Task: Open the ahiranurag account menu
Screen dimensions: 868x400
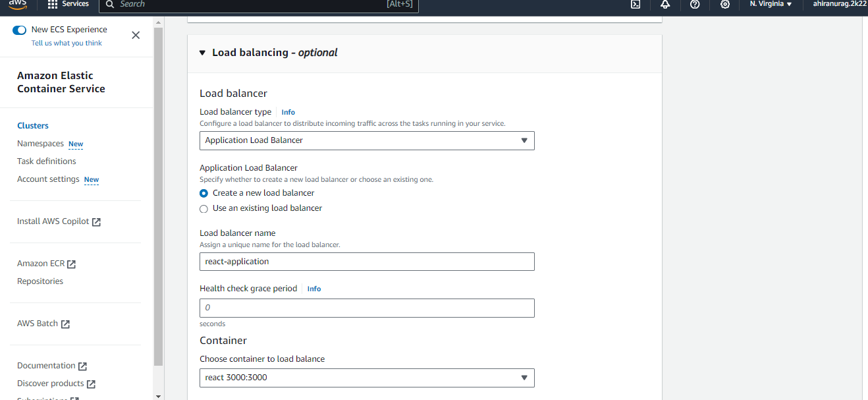Action: 840,4
